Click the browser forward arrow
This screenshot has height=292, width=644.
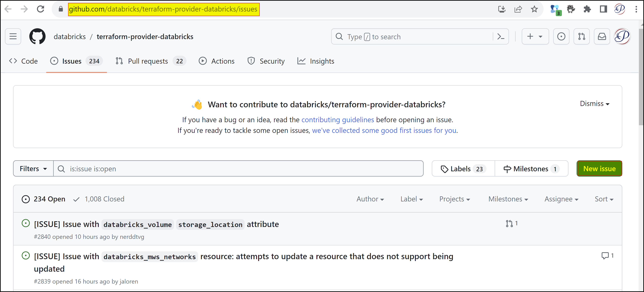click(x=24, y=9)
